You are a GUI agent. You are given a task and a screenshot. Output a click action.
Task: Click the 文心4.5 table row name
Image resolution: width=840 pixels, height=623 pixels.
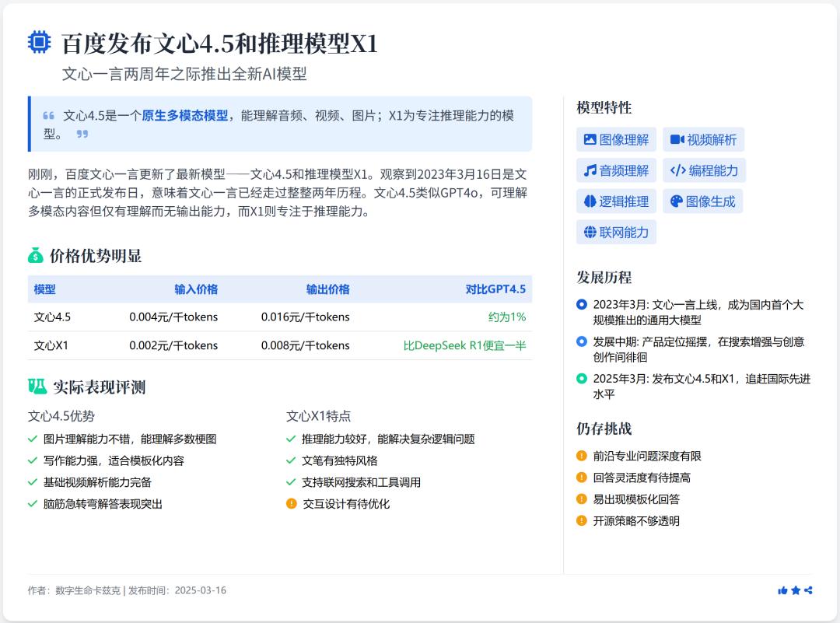tap(52, 317)
